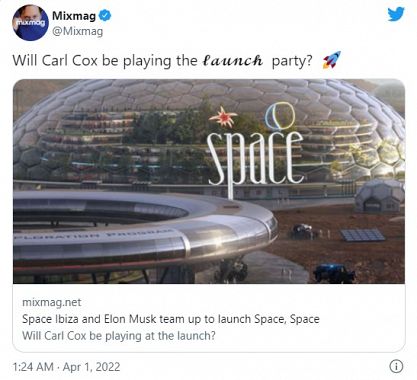Image resolution: width=417 pixels, height=380 pixels.
Task: Open the 'Space Ibiza and Elon Musk' headline
Action: click(171, 319)
